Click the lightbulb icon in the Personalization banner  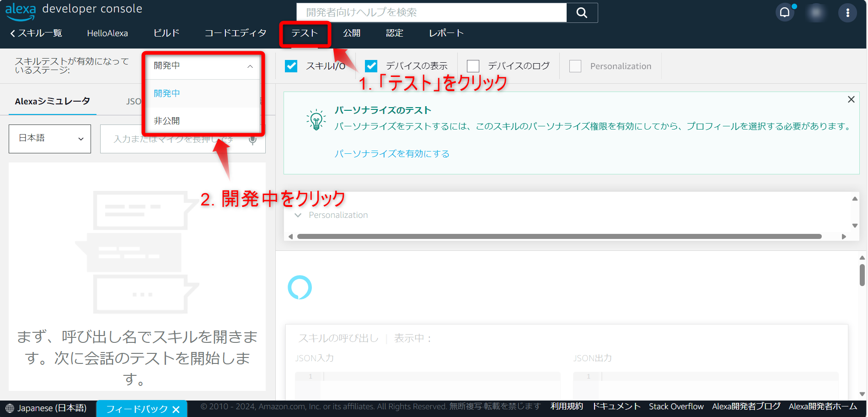(x=316, y=119)
